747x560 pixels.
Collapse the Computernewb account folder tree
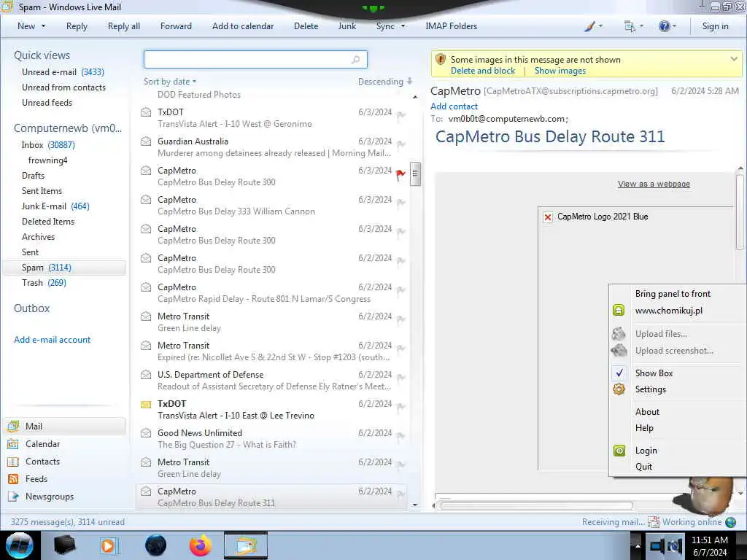(68, 128)
